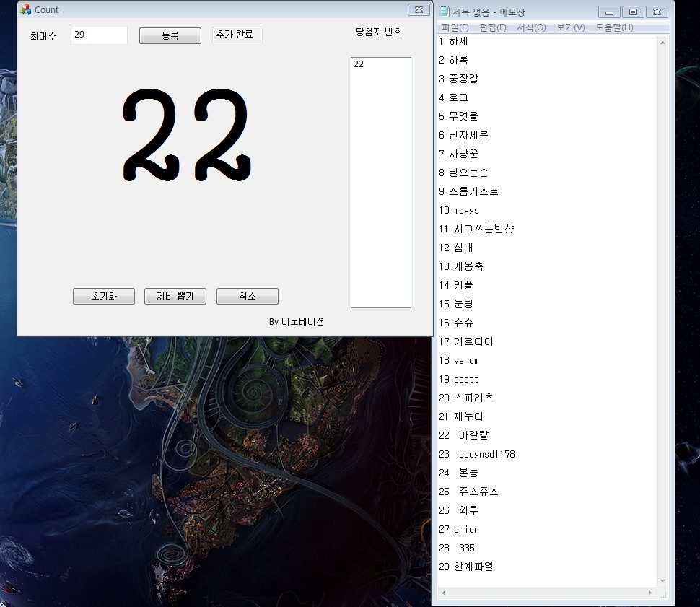Click the line '25 쥬스쥬스' in Notepad

pos(469,492)
